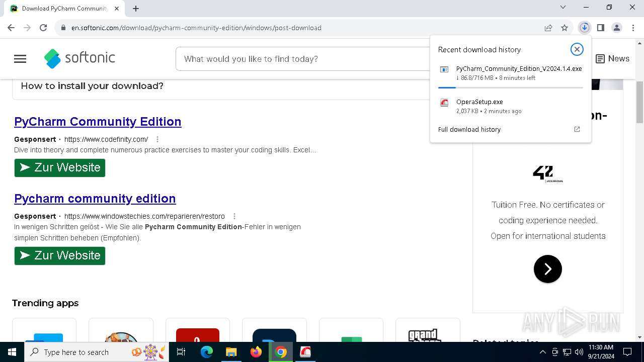Viewport: 644px width, 362px height.
Task: Click OperaSetup.exe file icon
Action: 444,103
